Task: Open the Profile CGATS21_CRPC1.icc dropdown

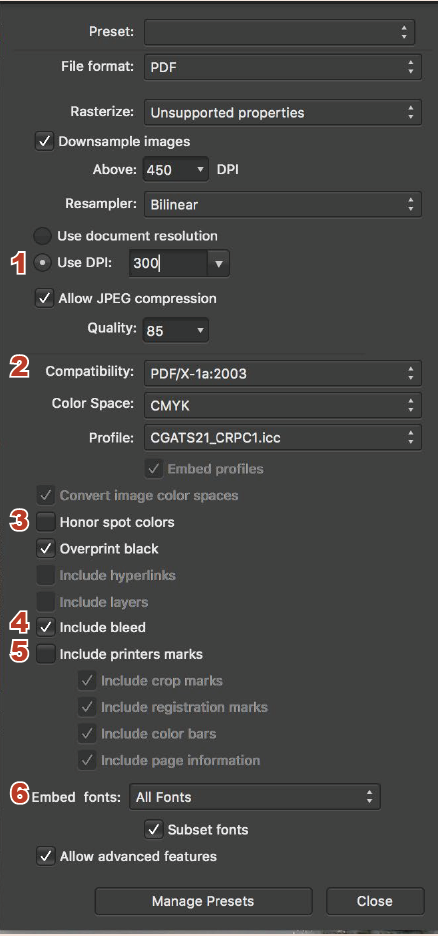Action: [283, 438]
